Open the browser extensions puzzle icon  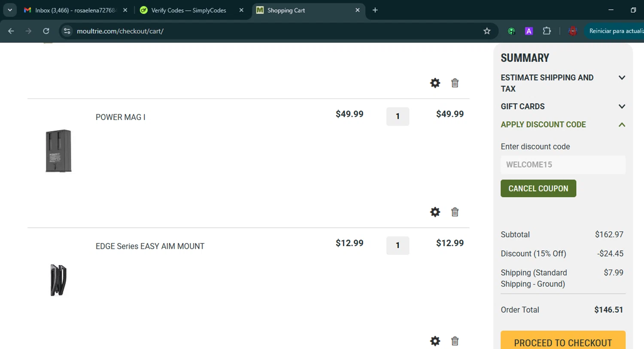coord(547,31)
